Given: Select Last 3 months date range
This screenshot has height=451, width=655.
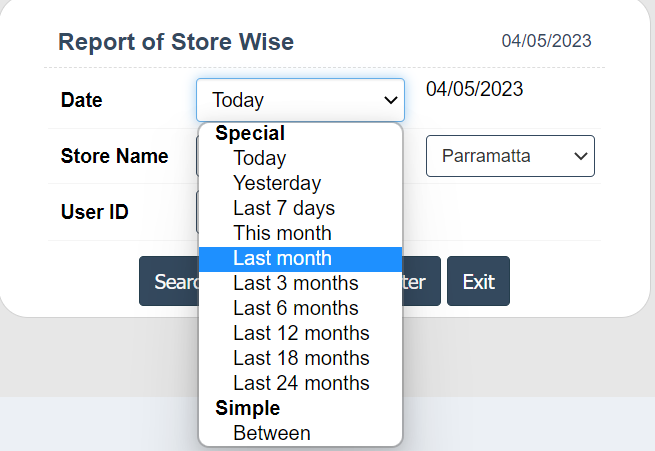Looking at the screenshot, I should (295, 283).
